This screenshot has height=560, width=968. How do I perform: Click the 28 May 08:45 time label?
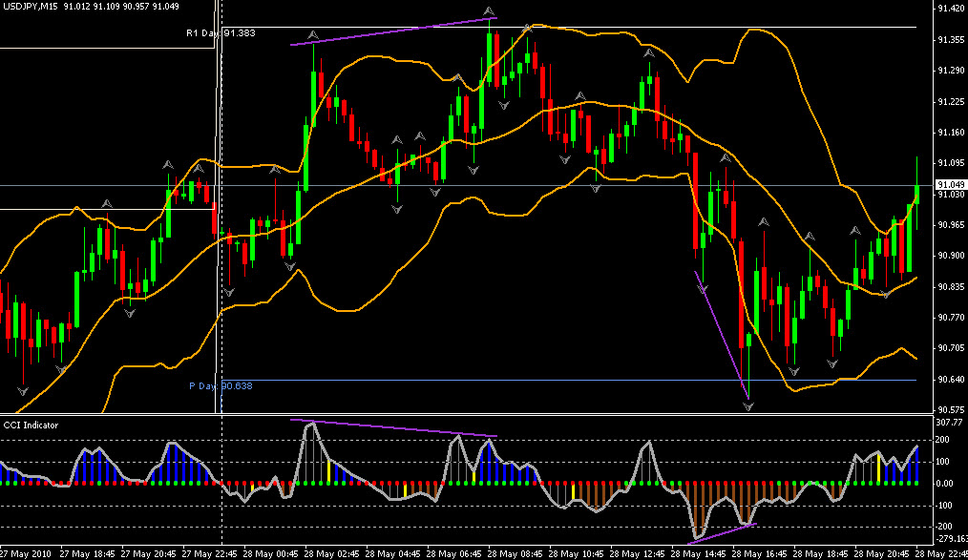514,553
